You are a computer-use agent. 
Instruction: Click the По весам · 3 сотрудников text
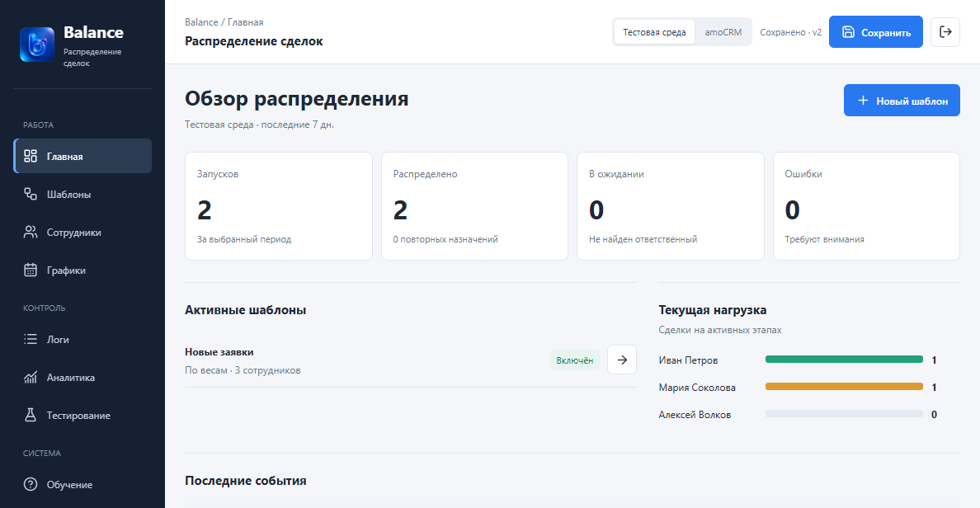(243, 370)
